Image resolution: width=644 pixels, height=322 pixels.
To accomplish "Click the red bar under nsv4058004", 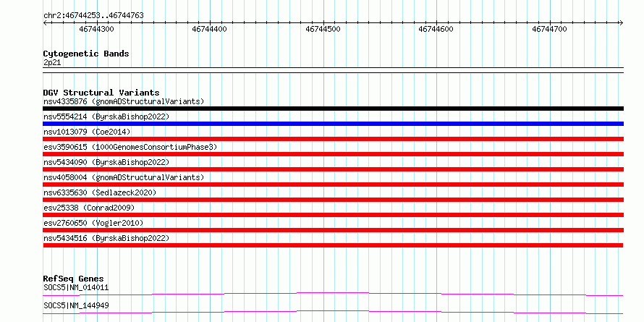I will pos(333,185).
